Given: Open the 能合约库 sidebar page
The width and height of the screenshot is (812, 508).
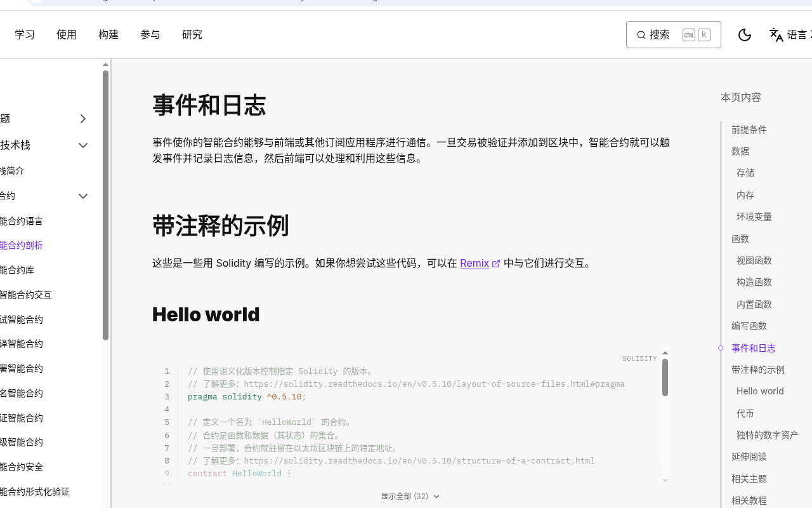Looking at the screenshot, I should (x=17, y=270).
